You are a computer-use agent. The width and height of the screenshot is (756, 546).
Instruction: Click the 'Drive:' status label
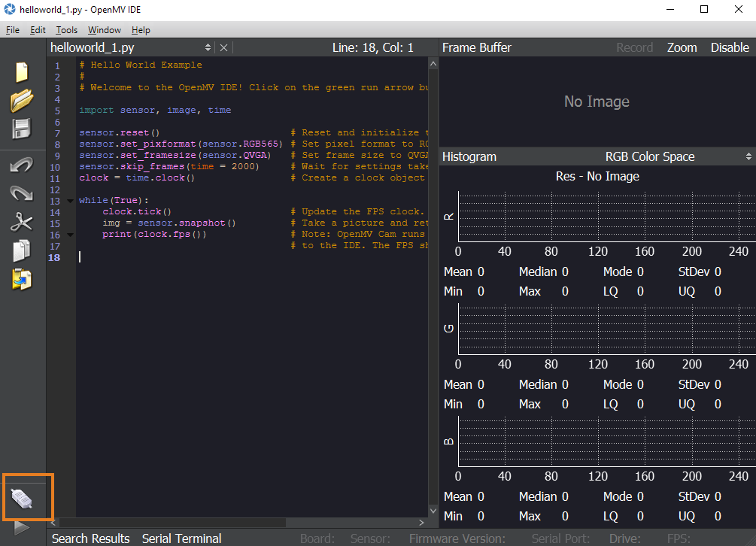tap(625, 538)
